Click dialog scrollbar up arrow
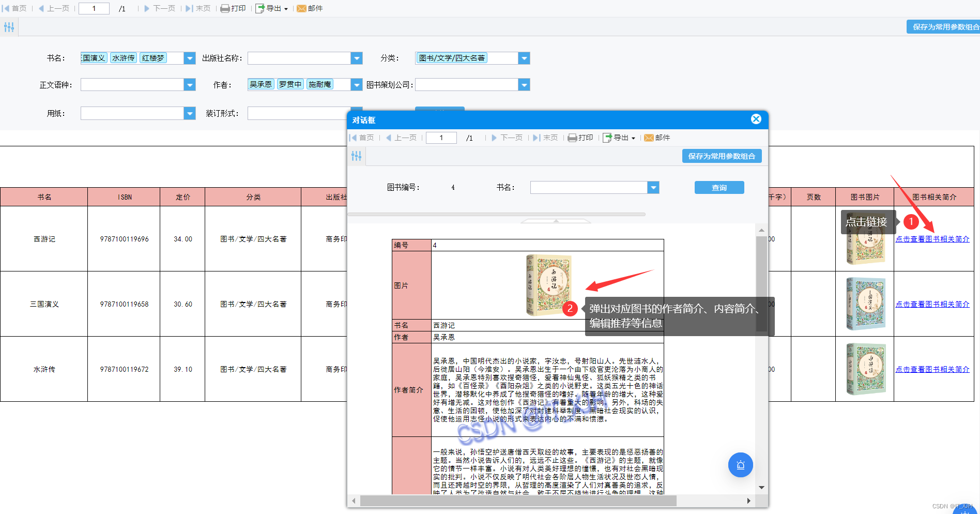The width and height of the screenshot is (980, 514). 761,230
